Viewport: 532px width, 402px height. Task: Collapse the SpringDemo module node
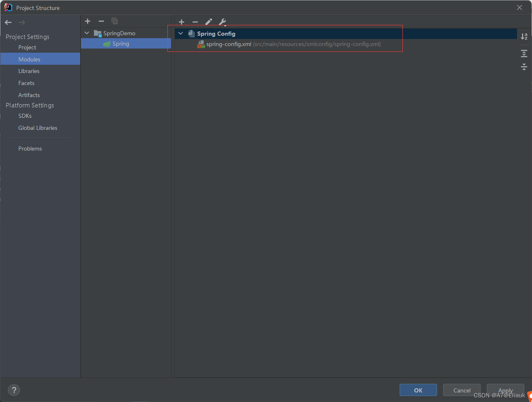87,33
